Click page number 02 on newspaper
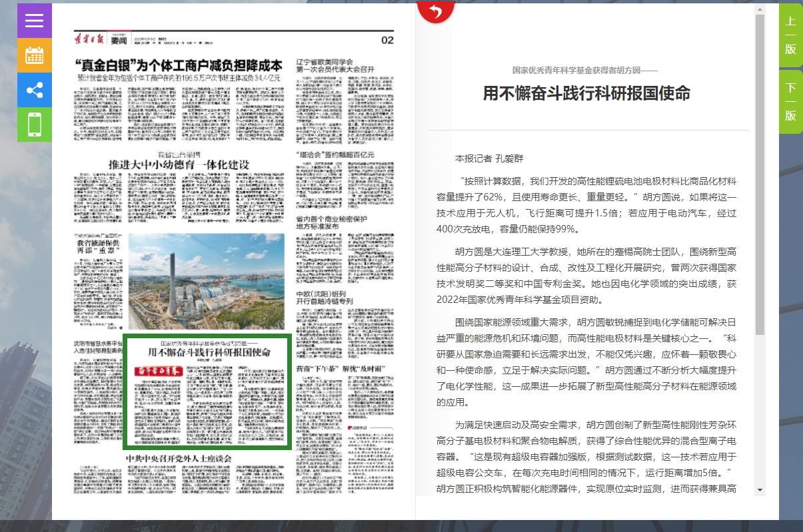 (387, 41)
